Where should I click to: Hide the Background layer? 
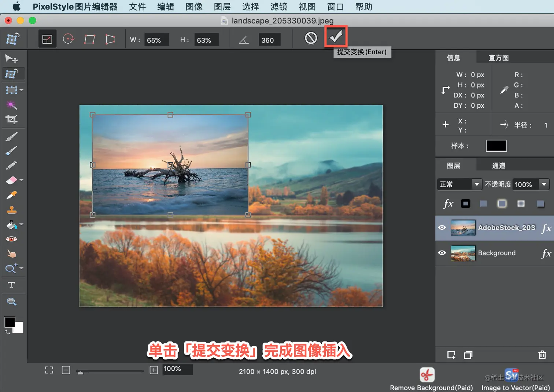pyautogui.click(x=442, y=253)
